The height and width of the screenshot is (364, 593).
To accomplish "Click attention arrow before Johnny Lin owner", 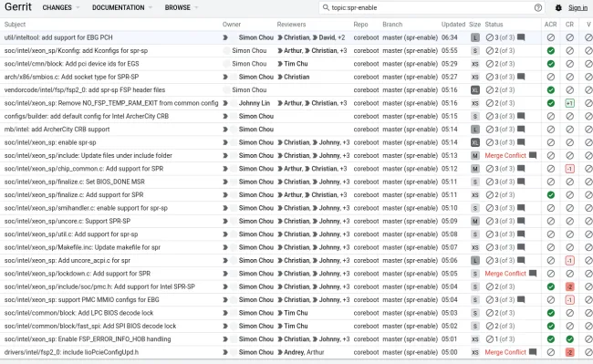I will (x=225, y=103).
